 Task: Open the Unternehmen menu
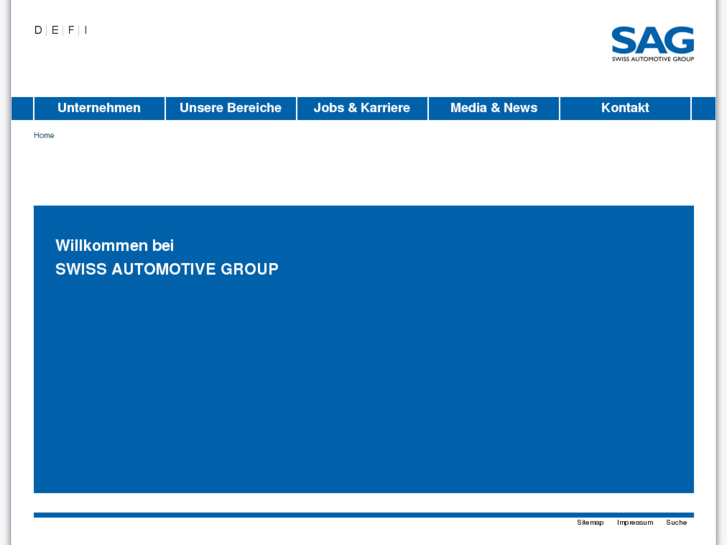(x=99, y=108)
